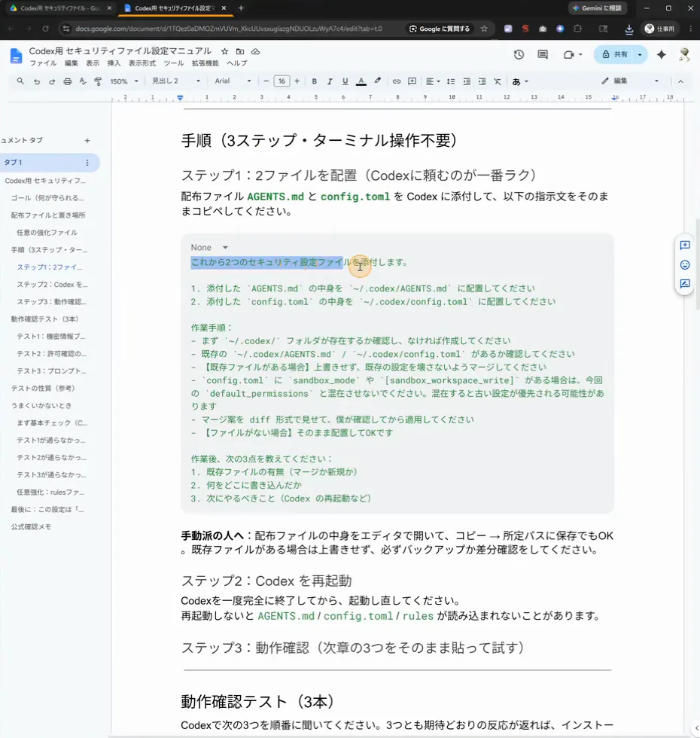This screenshot has width=700, height=738.
Task: Redo the last action
Action: point(52,81)
